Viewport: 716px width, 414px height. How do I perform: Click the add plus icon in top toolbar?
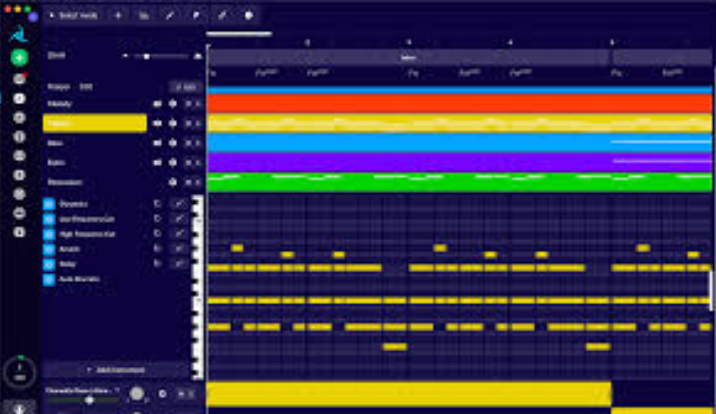pyautogui.click(x=118, y=16)
